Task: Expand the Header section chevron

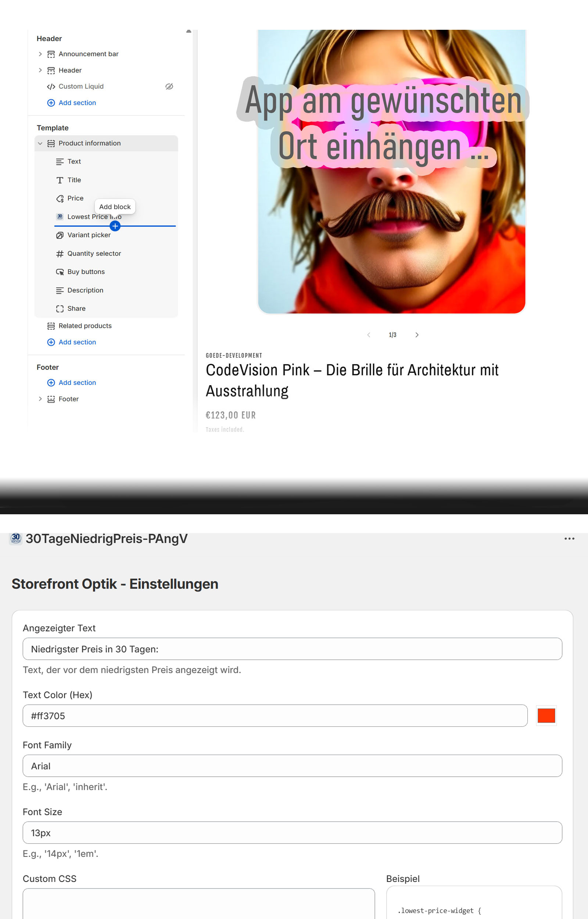Action: click(x=40, y=70)
